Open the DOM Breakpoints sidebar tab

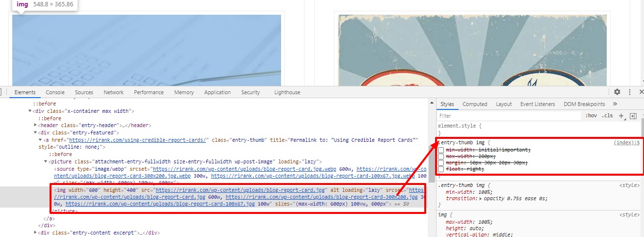pyautogui.click(x=584, y=104)
